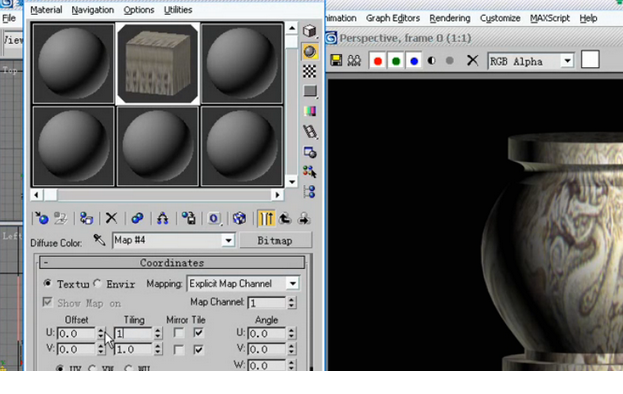Clear render window with X icon
The height and width of the screenshot is (394, 623).
click(472, 60)
